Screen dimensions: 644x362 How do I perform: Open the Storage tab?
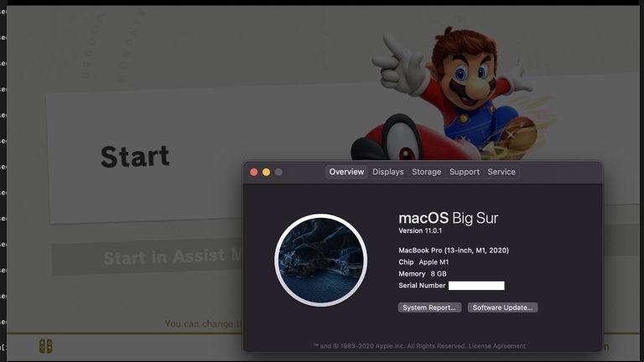click(426, 172)
